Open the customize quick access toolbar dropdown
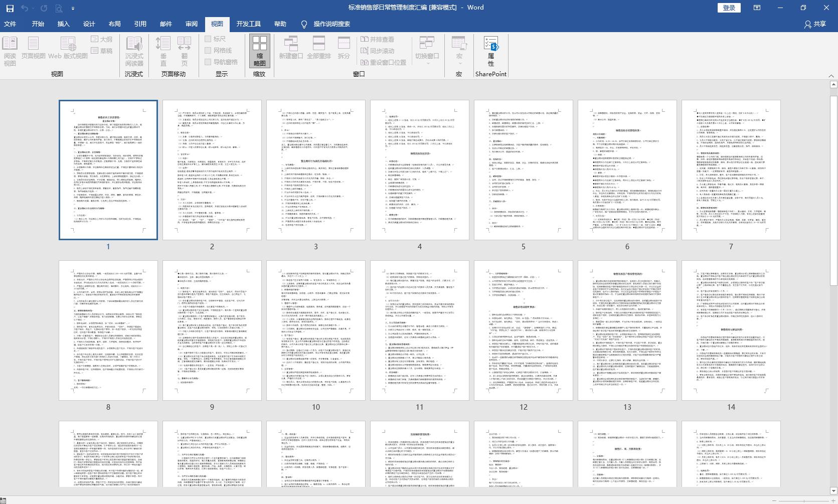The height and width of the screenshot is (504, 838). [73, 9]
